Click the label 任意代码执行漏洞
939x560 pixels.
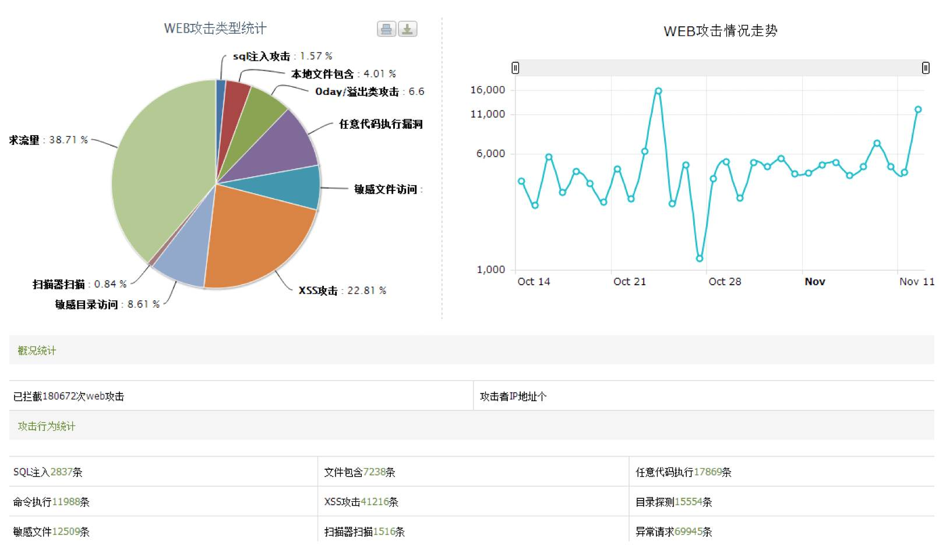pyautogui.click(x=381, y=124)
